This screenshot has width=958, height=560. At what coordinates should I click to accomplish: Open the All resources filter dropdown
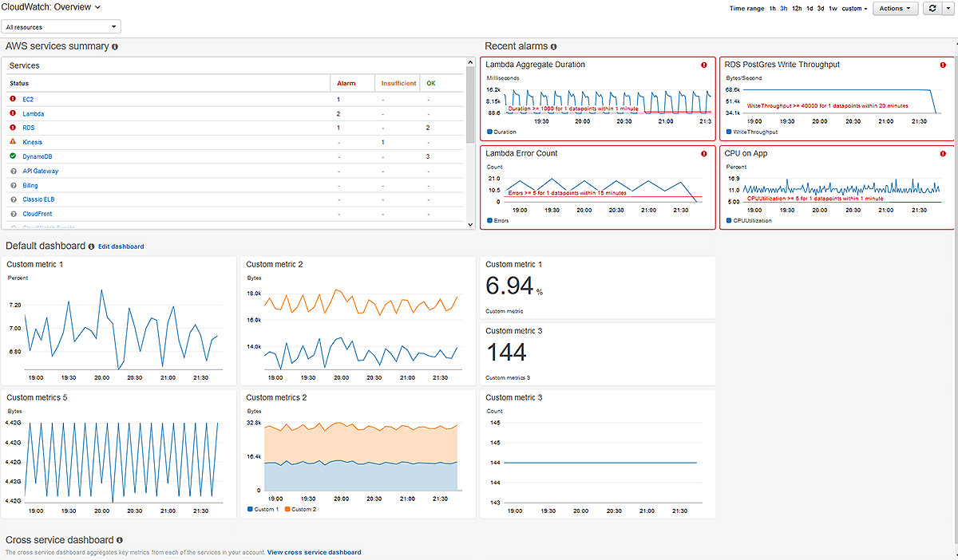pos(61,26)
